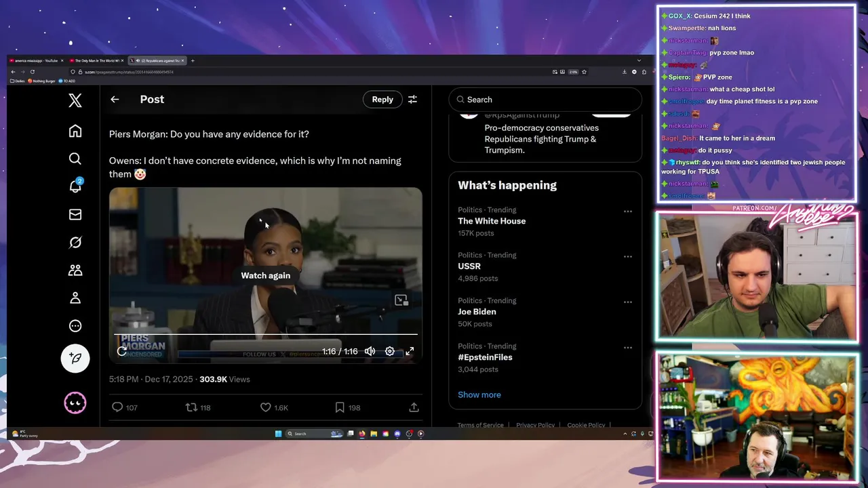Open the Grok icon in the sidebar
The image size is (868, 488).
(x=75, y=242)
